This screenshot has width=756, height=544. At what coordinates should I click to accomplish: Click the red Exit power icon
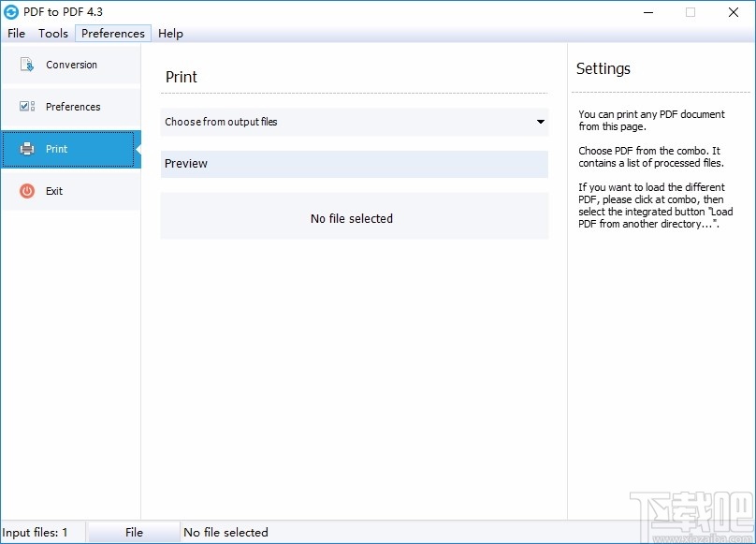(x=27, y=191)
